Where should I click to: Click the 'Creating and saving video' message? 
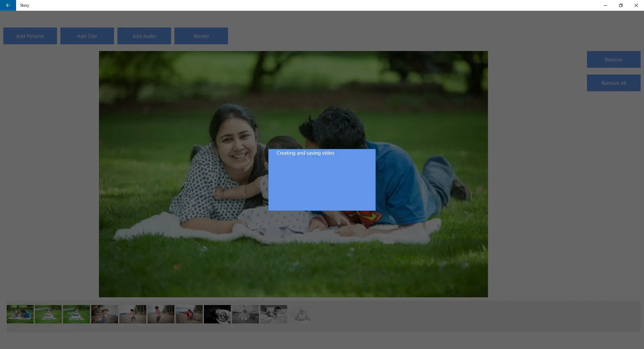tap(305, 153)
